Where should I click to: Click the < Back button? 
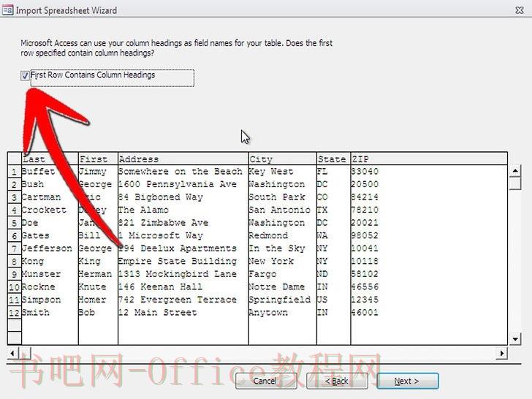pos(337,381)
